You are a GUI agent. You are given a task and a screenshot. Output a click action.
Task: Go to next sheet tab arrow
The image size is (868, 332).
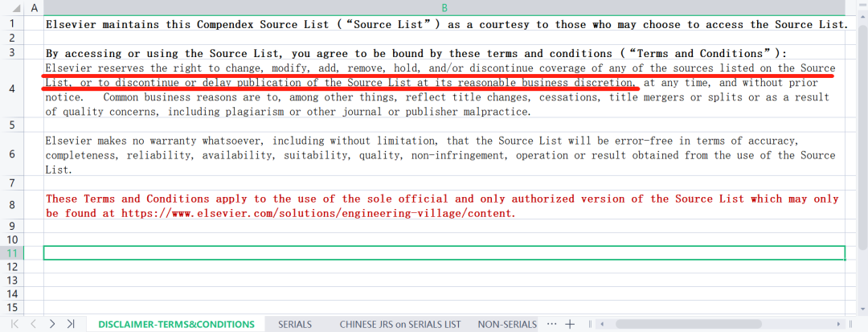pyautogui.click(x=52, y=324)
